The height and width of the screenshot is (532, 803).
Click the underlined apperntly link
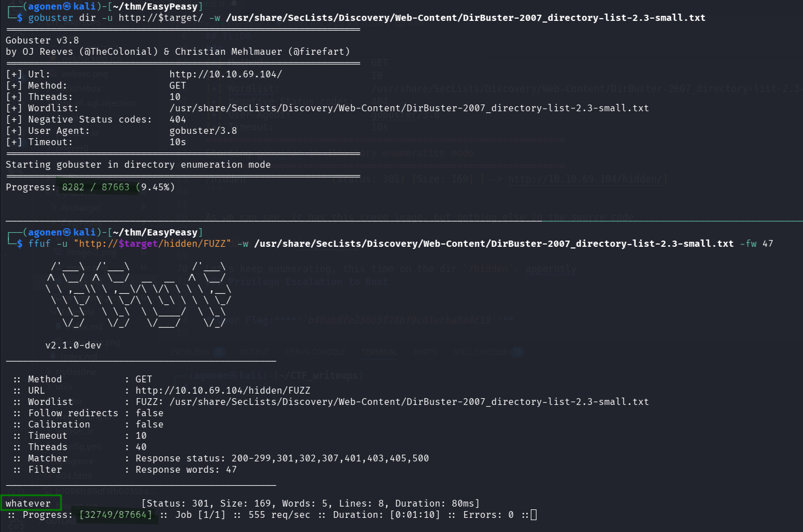pyautogui.click(x=551, y=269)
